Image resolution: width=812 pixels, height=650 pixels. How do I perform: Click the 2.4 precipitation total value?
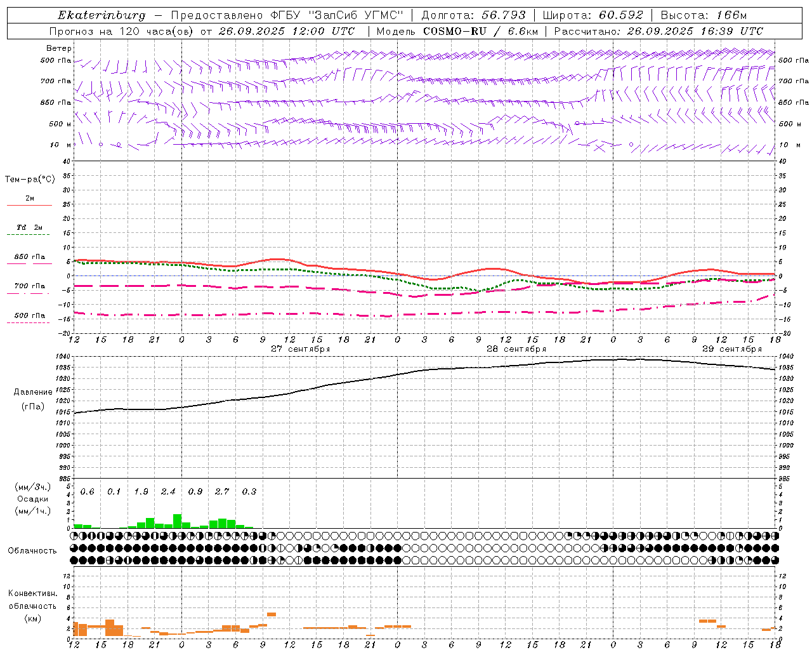pos(168,491)
